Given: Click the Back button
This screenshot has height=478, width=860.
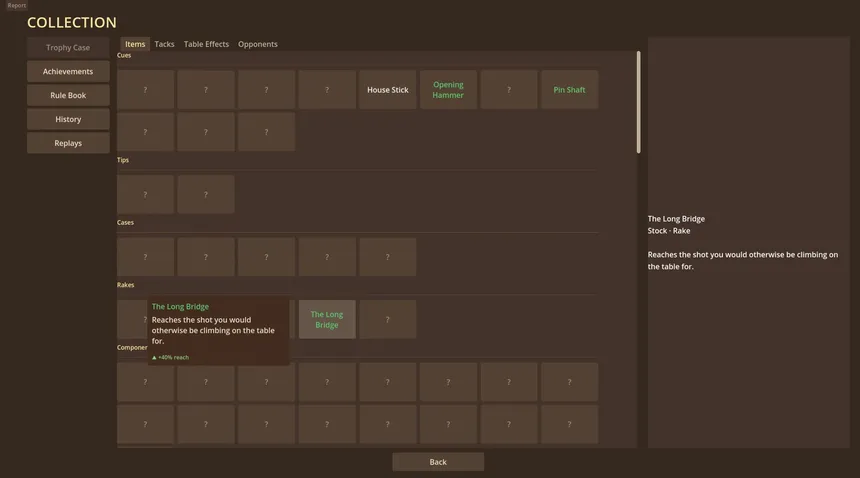Looking at the screenshot, I should click(x=438, y=462).
